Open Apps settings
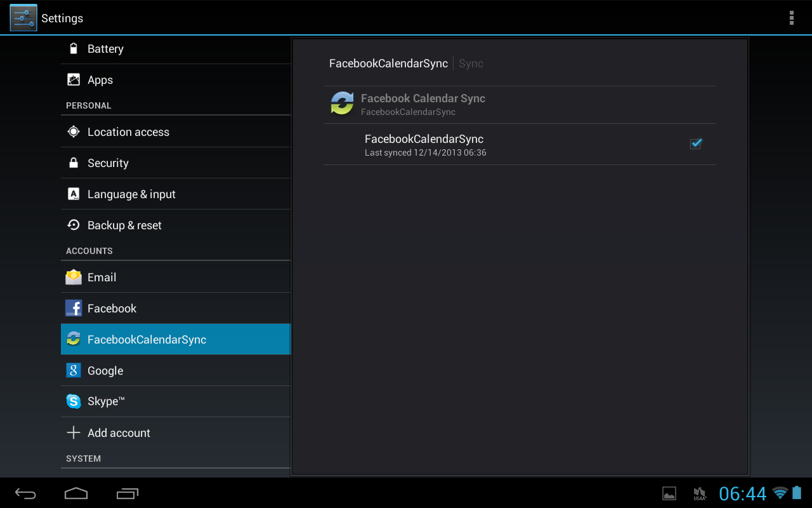812x508 pixels. pyautogui.click(x=176, y=79)
